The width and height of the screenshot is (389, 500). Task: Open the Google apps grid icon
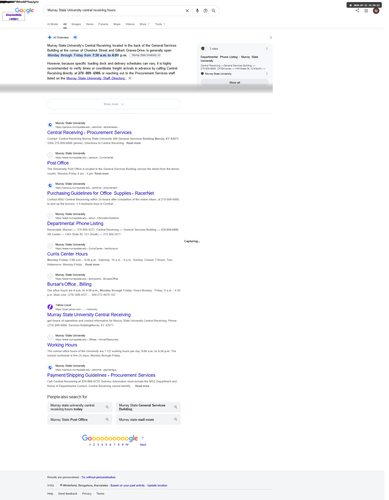pyautogui.click(x=366, y=11)
